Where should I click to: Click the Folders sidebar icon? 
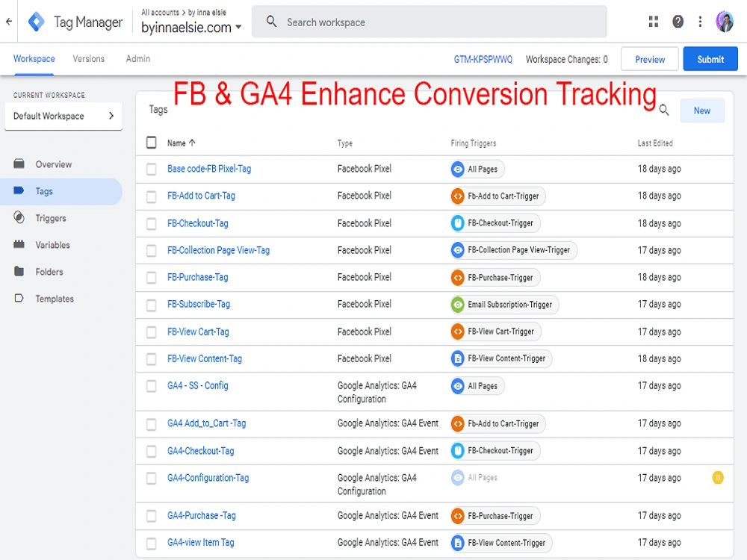click(x=19, y=272)
